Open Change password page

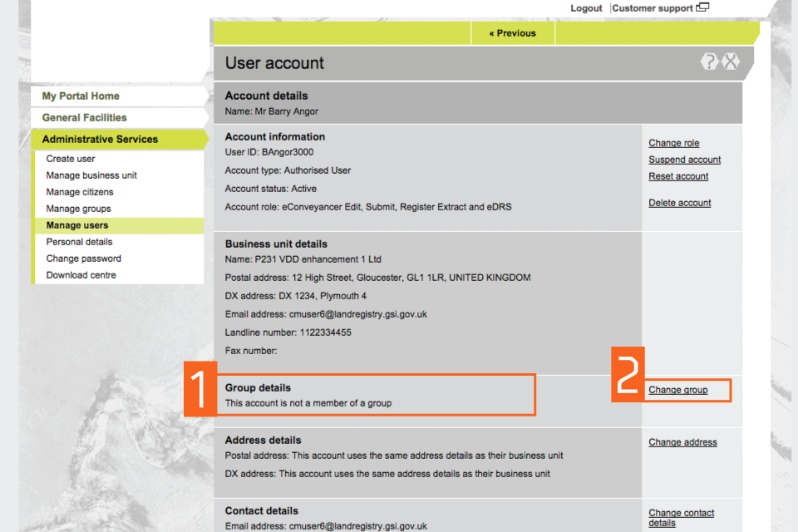83,259
